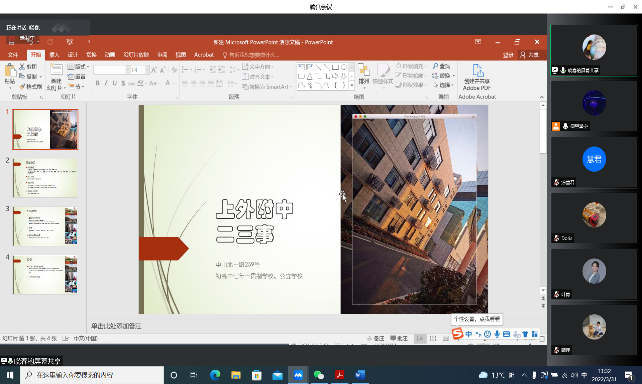Click the Sogou skin shirt icon
Screen dimensions: 642x384
[x=525, y=334]
